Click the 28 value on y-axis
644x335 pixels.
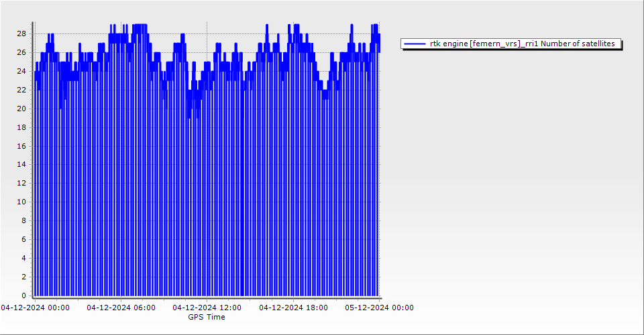[x=22, y=33]
